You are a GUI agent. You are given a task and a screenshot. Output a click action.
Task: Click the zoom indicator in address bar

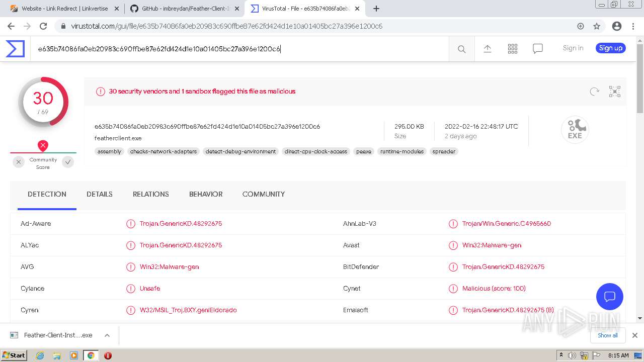click(580, 26)
